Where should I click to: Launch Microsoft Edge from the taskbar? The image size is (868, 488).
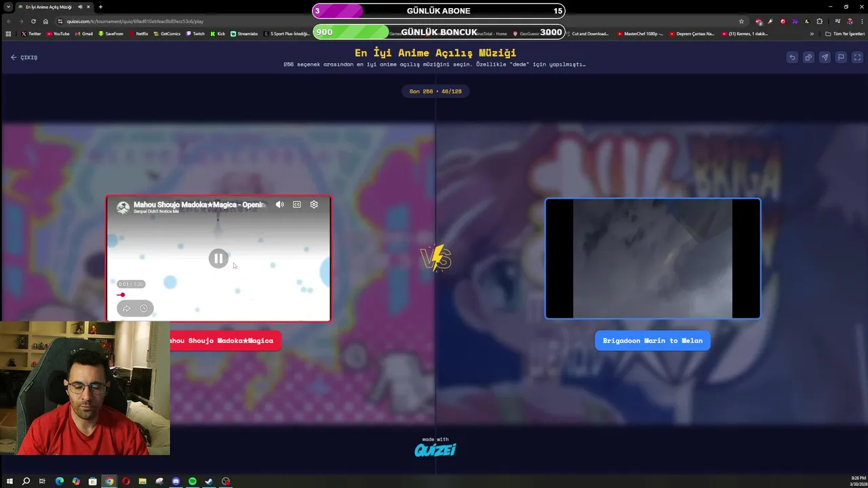pos(59,481)
